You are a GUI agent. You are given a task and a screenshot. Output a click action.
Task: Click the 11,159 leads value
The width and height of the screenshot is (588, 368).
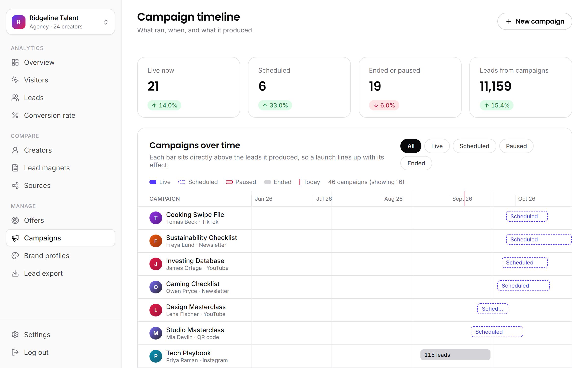coord(495,86)
